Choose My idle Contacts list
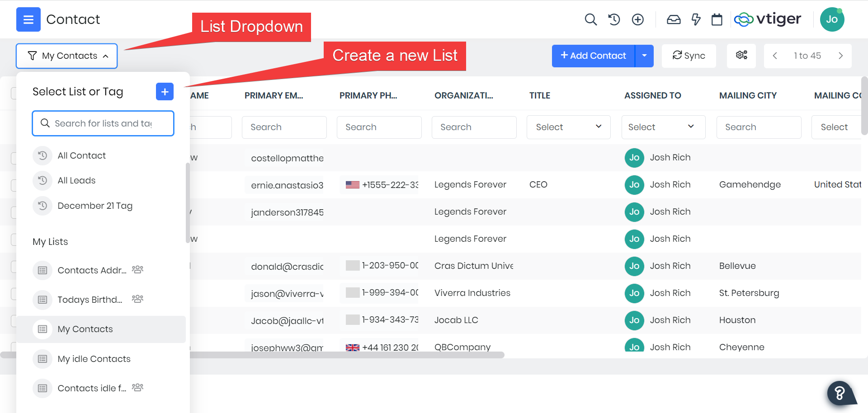The image size is (868, 413). (94, 359)
